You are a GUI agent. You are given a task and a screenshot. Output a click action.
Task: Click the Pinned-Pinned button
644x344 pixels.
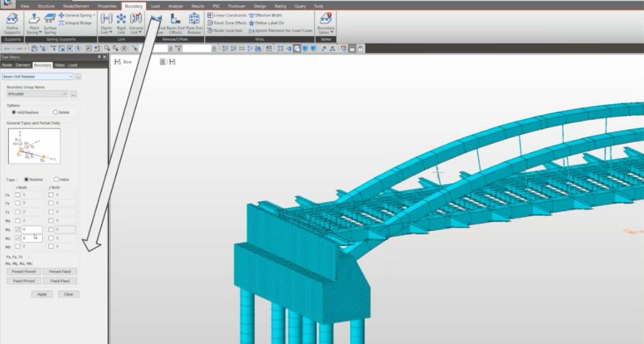24,272
